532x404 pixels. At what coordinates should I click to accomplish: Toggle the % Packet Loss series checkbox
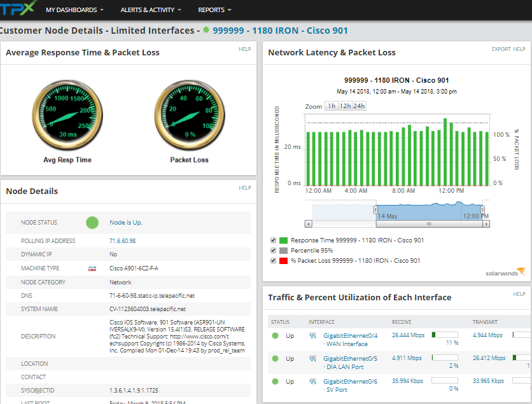pyautogui.click(x=273, y=260)
